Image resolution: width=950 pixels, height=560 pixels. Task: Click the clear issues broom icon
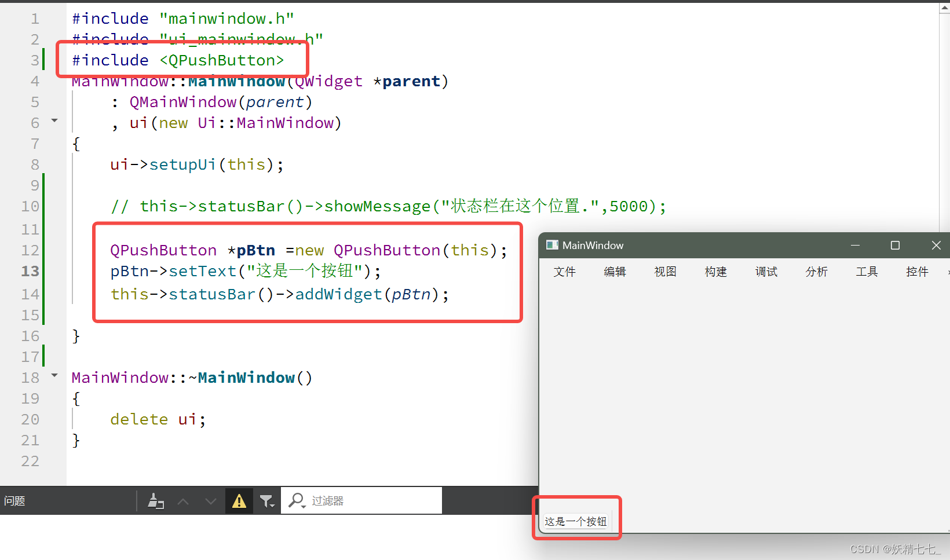[x=155, y=501]
